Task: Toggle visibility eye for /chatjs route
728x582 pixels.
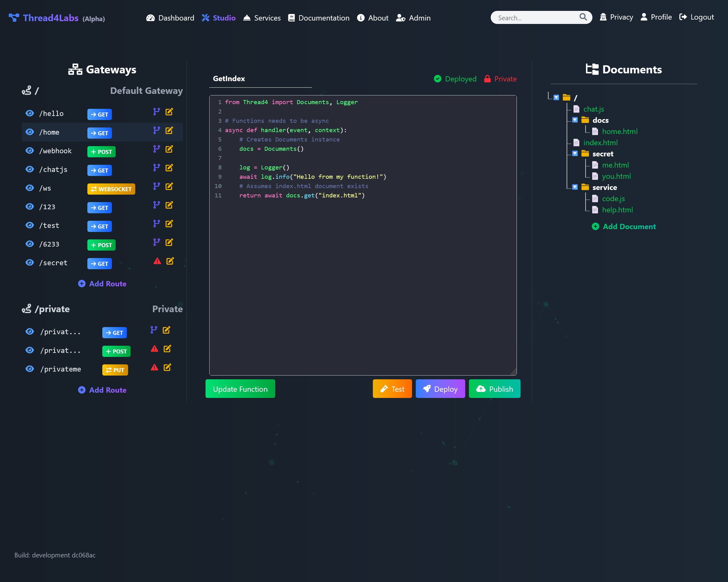Action: tap(30, 169)
